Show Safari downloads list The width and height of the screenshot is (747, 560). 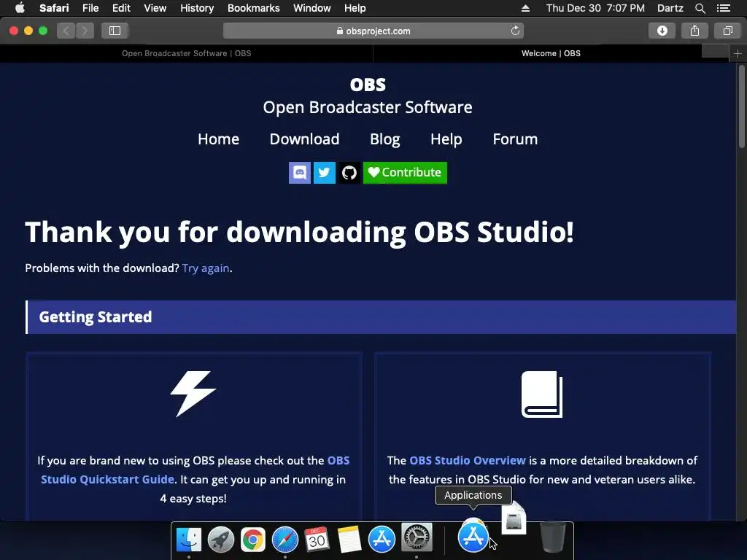662,31
